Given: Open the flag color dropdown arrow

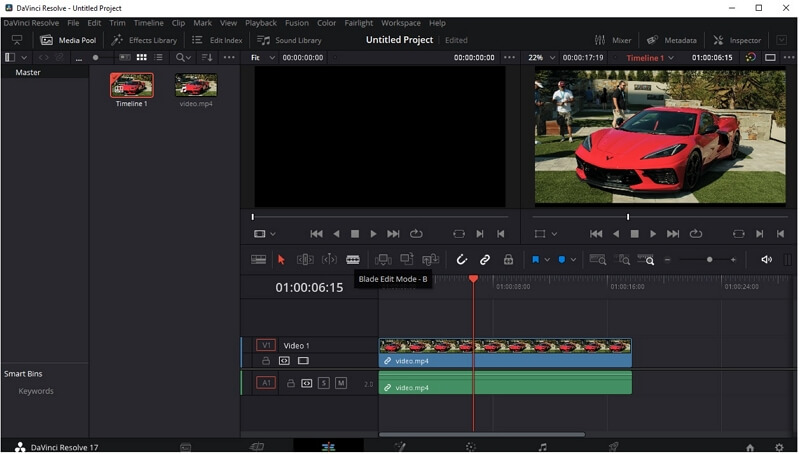Looking at the screenshot, I should tap(547, 260).
